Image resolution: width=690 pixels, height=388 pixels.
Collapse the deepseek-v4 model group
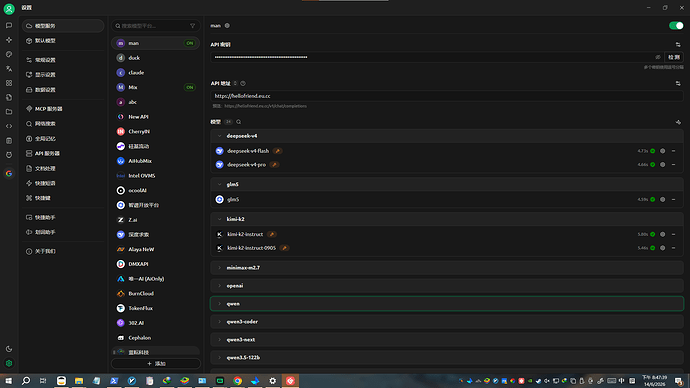[447, 136]
